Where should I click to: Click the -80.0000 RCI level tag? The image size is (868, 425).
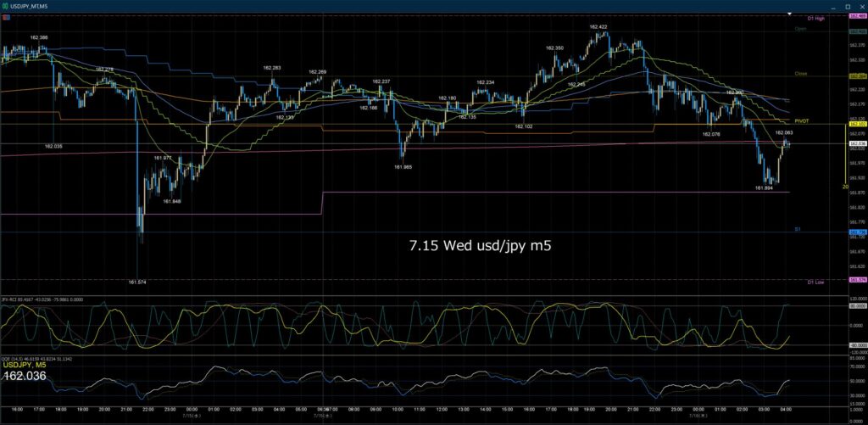pyautogui.click(x=858, y=345)
